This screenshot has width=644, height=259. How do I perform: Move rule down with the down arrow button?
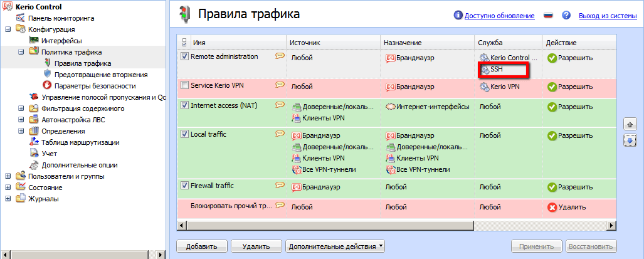pos(629,140)
